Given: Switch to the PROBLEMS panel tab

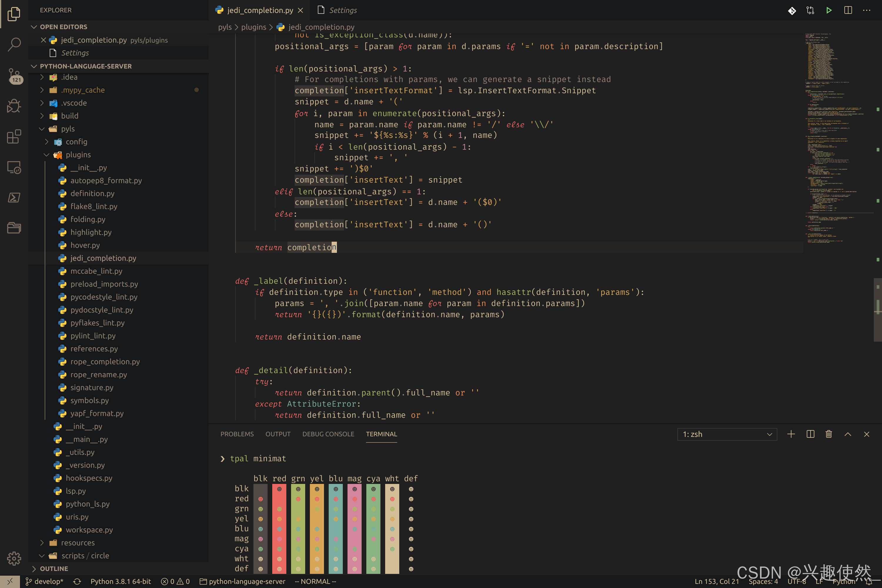Looking at the screenshot, I should [237, 434].
